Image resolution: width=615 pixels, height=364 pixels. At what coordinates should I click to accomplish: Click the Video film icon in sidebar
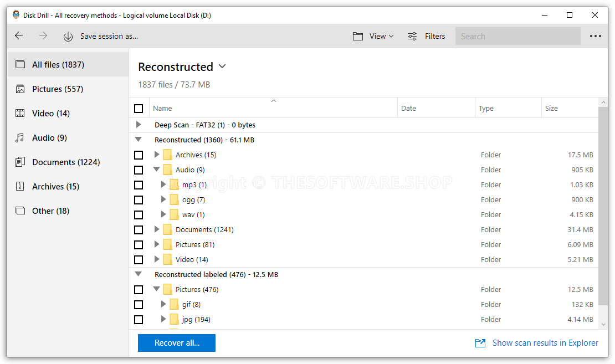(x=20, y=114)
